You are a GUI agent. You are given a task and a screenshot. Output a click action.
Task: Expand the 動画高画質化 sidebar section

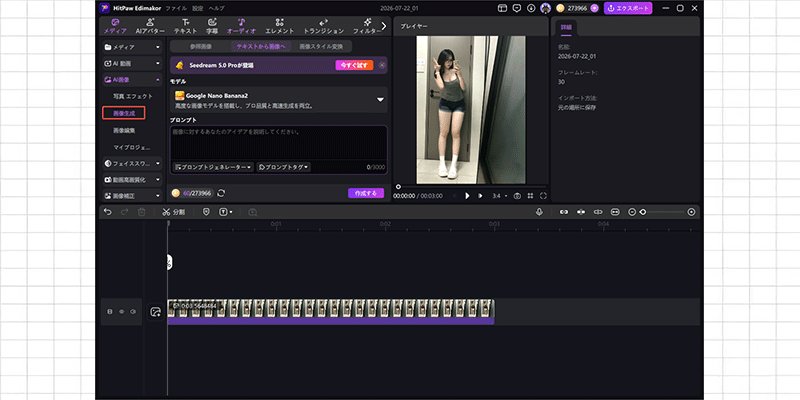click(x=132, y=180)
